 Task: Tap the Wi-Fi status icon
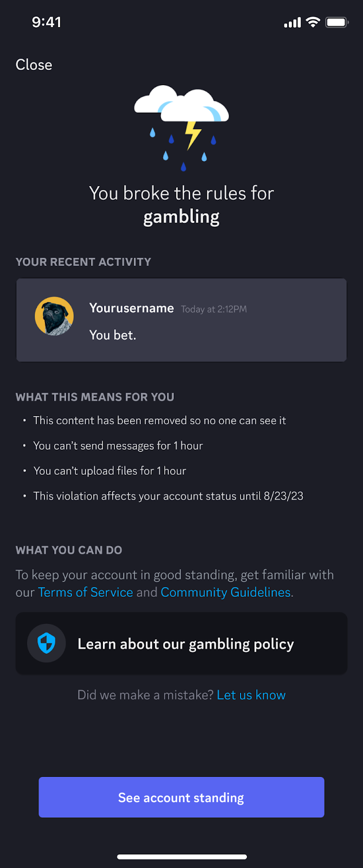(313, 22)
